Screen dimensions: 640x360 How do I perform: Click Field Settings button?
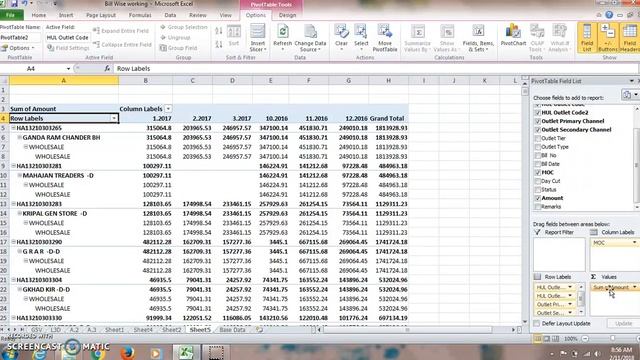point(68,48)
